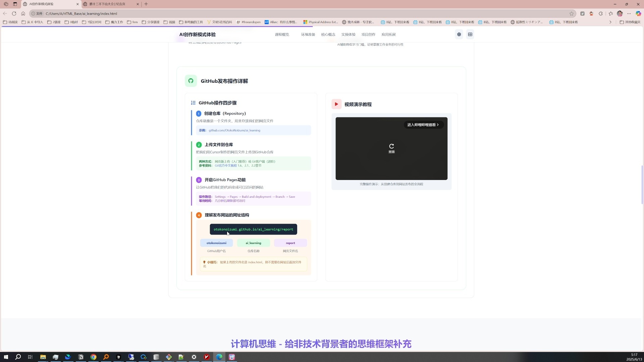Switch to the 新十三不下山大会 tab
The width and height of the screenshot is (644, 362).
tap(107, 4)
